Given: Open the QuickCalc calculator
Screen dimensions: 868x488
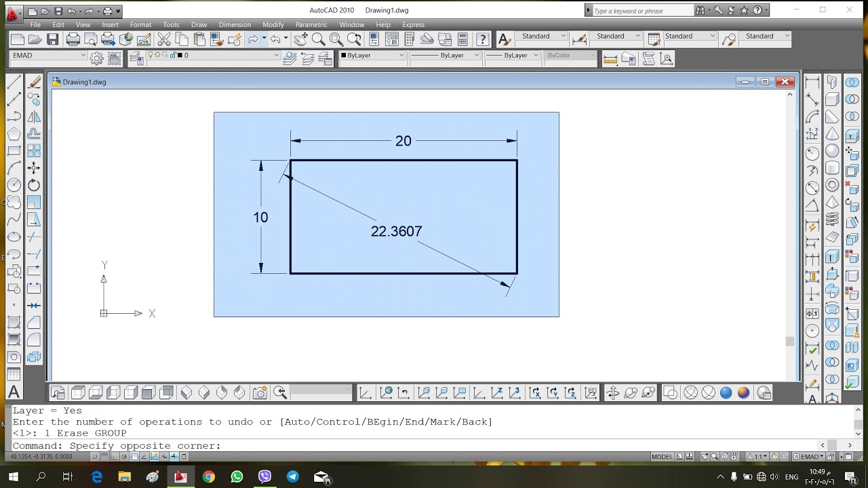Looking at the screenshot, I should (x=462, y=39).
